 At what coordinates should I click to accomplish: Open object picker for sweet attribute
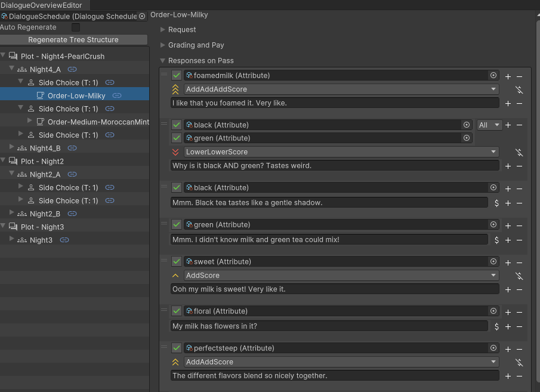pos(493,261)
